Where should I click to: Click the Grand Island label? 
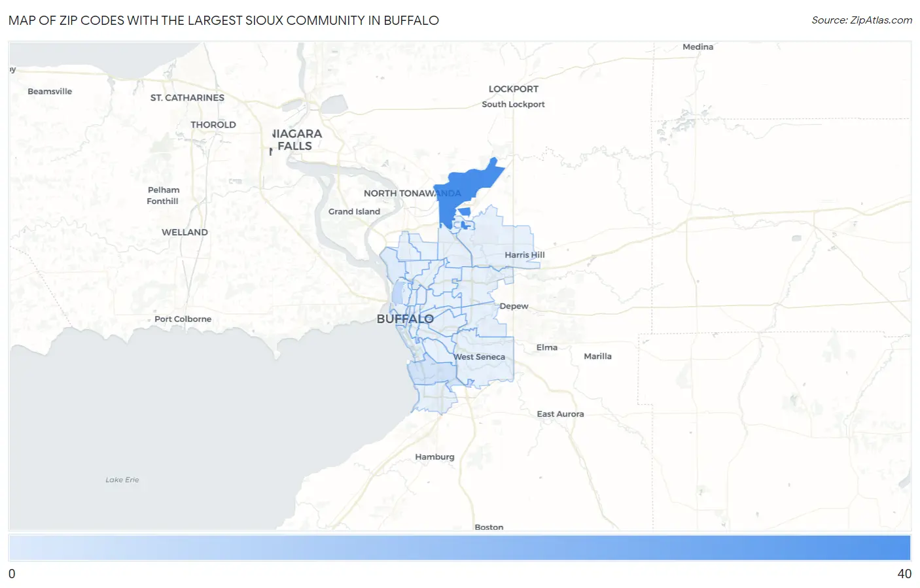[354, 211]
